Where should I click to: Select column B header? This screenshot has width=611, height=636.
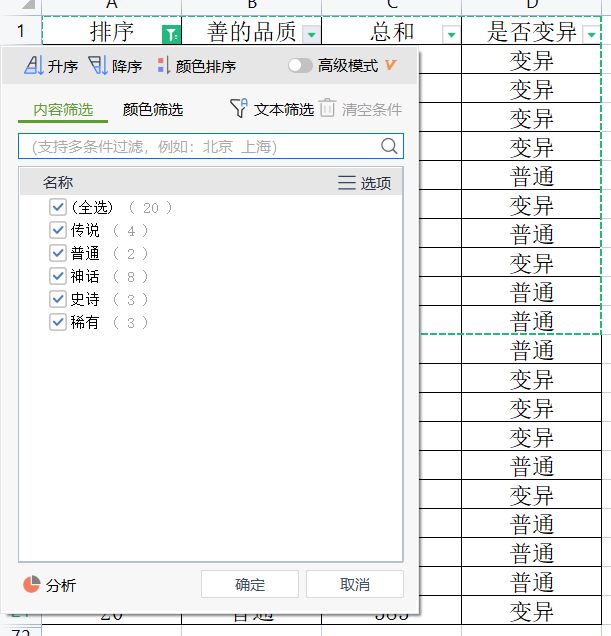pyautogui.click(x=252, y=5)
